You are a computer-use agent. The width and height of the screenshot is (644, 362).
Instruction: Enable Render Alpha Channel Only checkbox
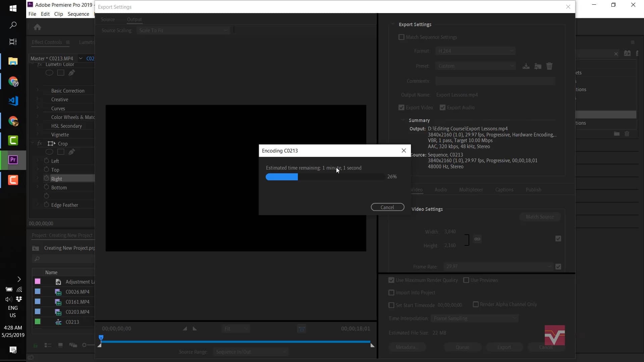[476, 304]
